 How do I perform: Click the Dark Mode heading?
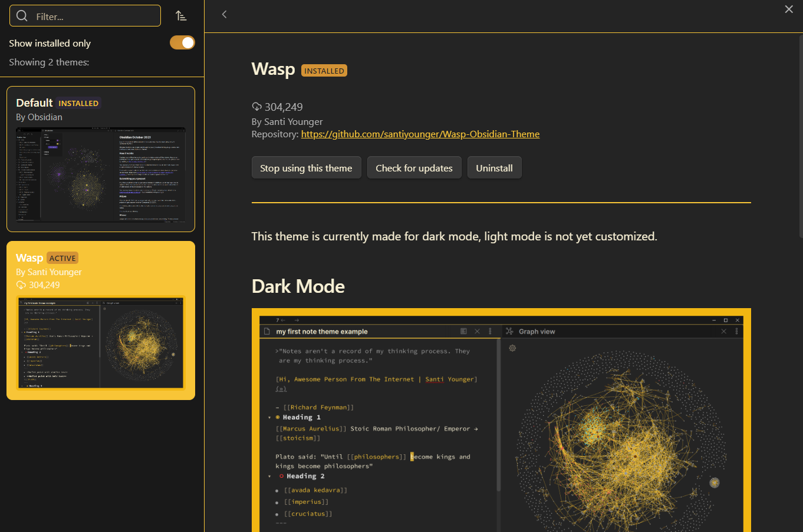tap(298, 286)
